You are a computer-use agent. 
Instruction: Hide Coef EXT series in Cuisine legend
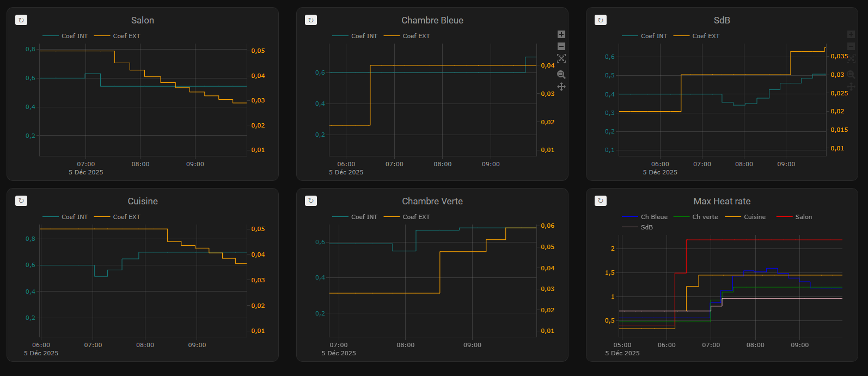coord(126,217)
